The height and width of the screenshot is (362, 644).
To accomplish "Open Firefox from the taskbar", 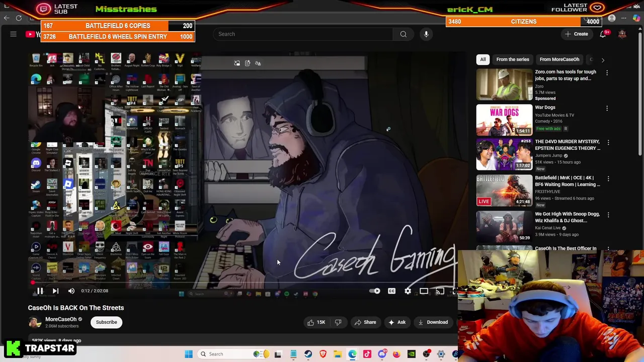I will (396, 354).
